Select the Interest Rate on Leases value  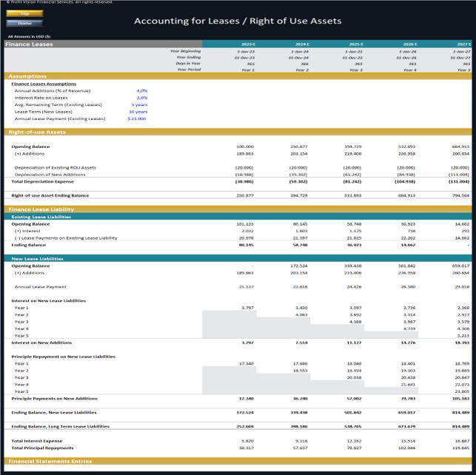[142, 98]
